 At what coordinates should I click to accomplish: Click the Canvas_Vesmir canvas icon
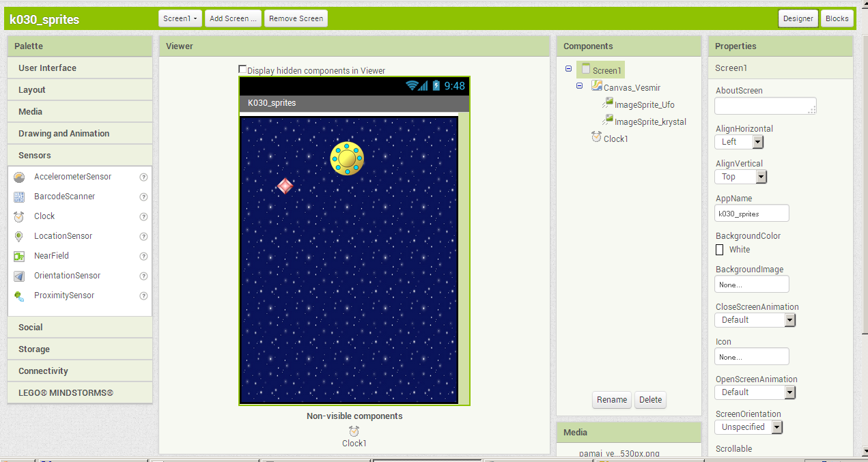pyautogui.click(x=597, y=87)
